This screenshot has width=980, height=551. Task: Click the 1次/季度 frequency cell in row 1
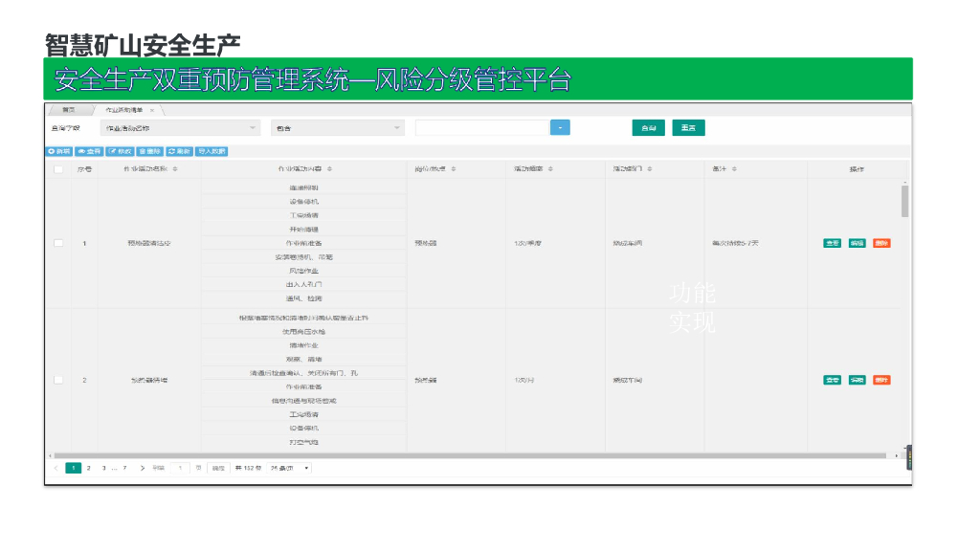coord(527,243)
